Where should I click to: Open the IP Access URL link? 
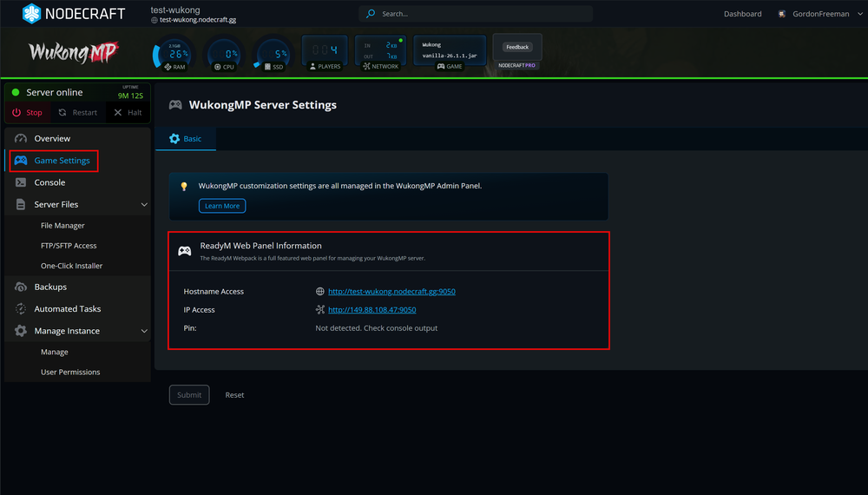372,309
